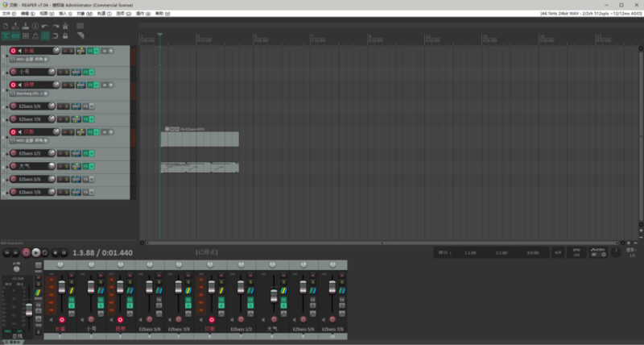The width and height of the screenshot is (644, 345).
Task: Solo the 大气 track in track panel
Action: click(69, 166)
